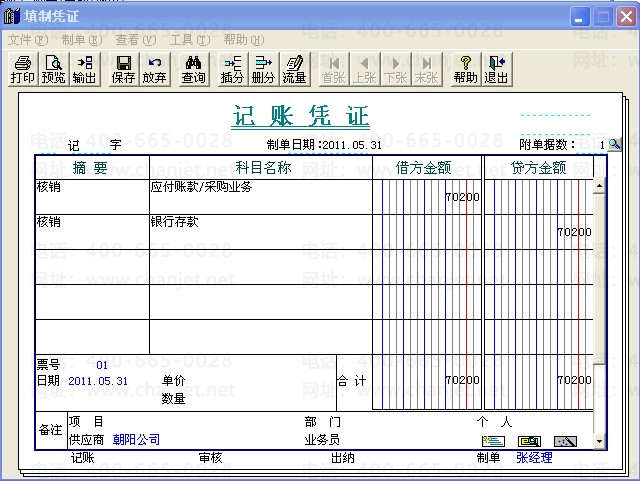
Task: Click the dark rightmost icon under 个人
Action: coord(565,441)
